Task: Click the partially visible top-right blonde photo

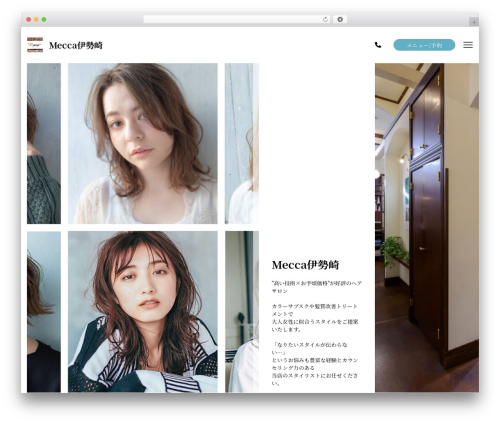Action: (x=242, y=143)
